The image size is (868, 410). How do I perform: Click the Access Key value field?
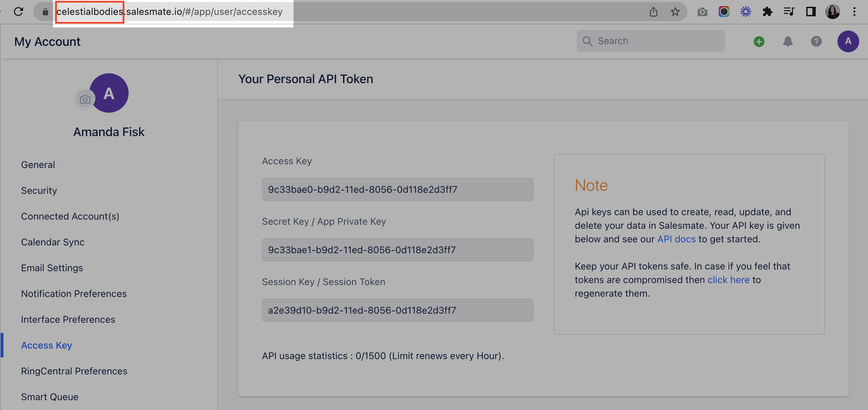coord(397,189)
